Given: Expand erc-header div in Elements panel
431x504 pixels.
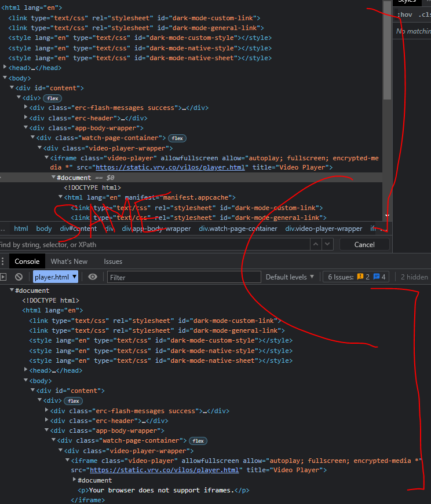Looking at the screenshot, I should [x=25, y=117].
